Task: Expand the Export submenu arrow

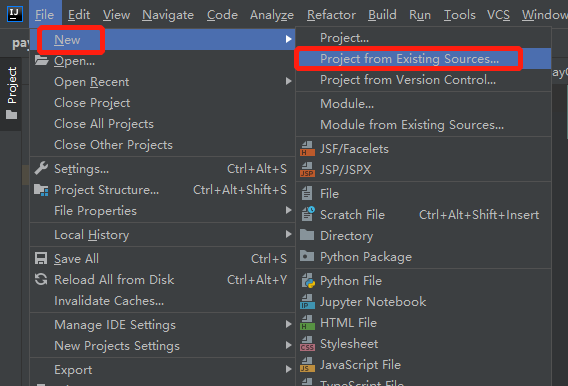Action: (x=288, y=369)
